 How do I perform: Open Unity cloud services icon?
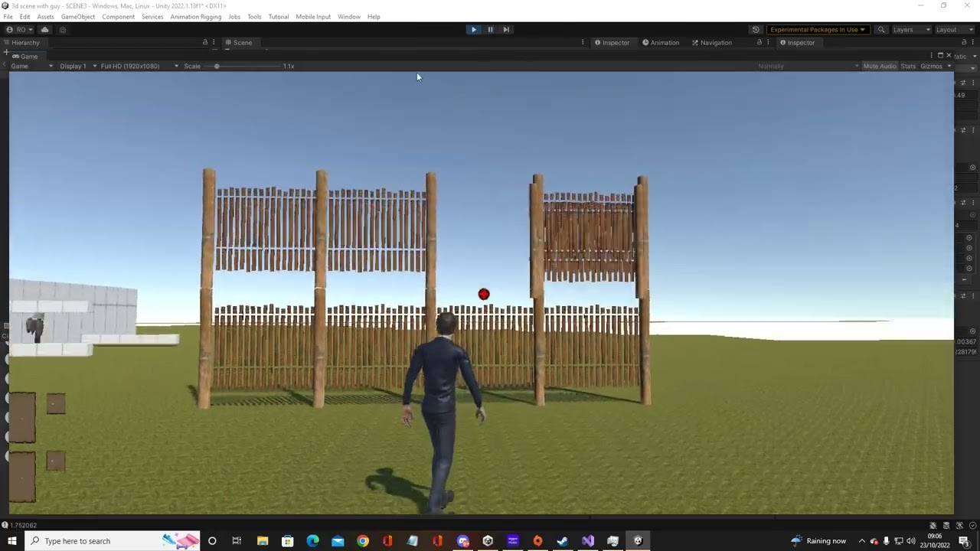(44, 30)
